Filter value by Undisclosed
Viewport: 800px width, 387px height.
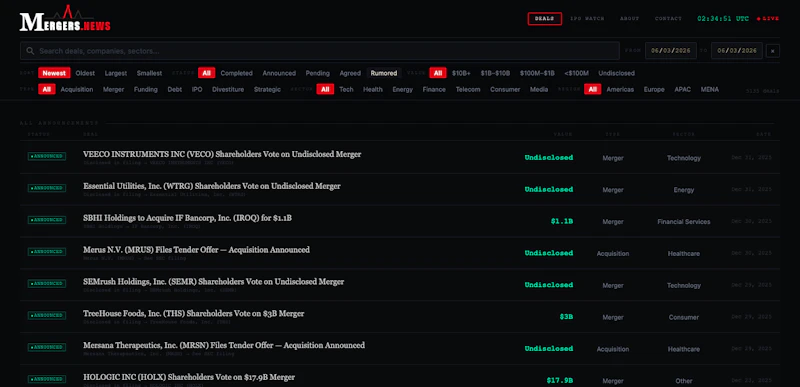click(x=617, y=73)
